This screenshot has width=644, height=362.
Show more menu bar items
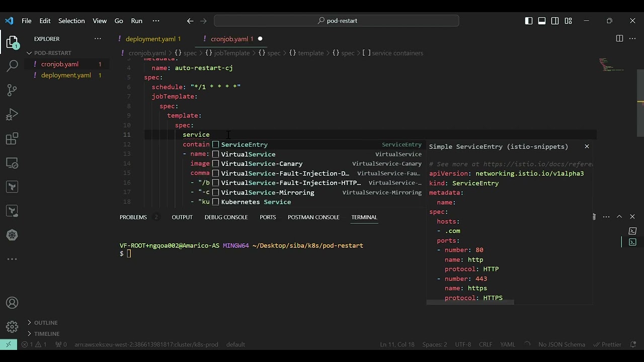pos(156,21)
